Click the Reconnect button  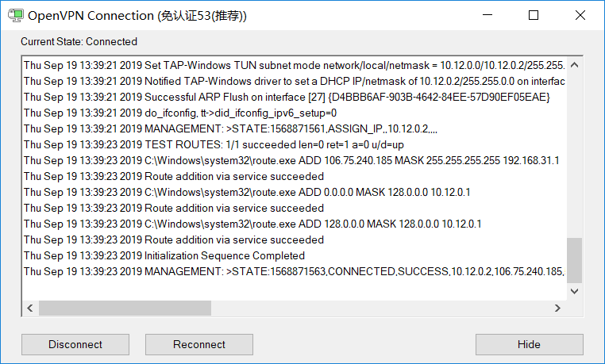pos(199,344)
